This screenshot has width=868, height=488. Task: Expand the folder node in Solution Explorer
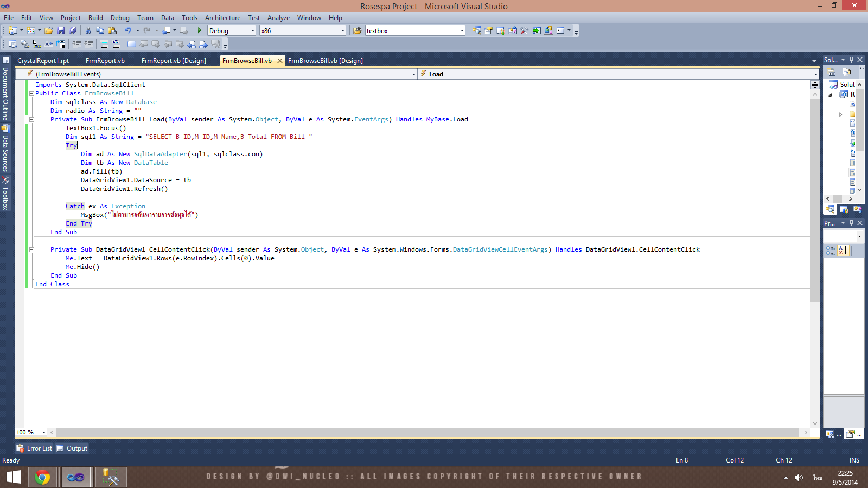click(840, 114)
